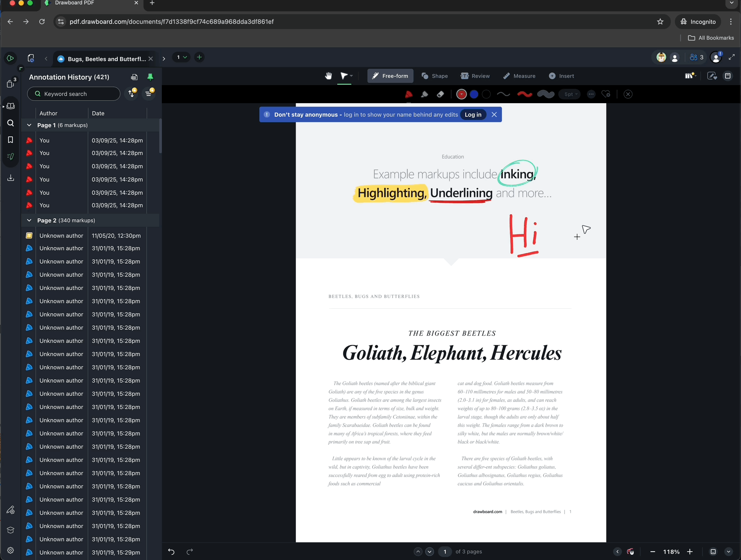Pick the blue color swatch

point(474,94)
